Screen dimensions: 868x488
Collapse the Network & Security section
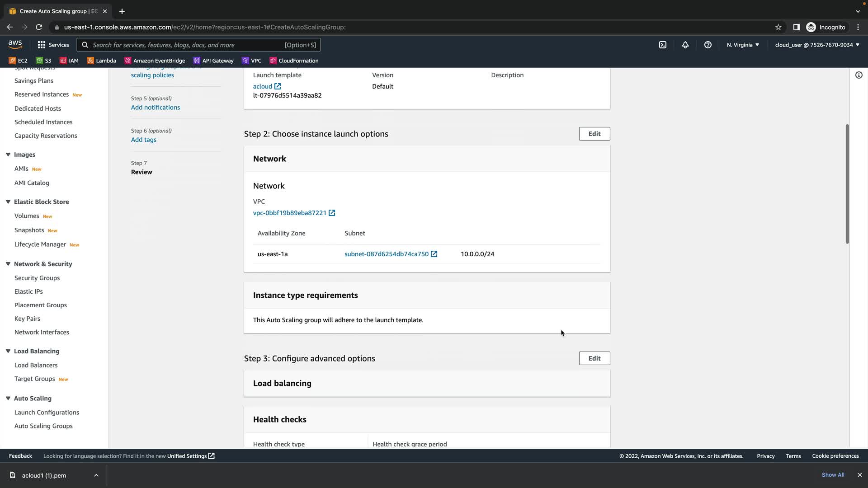[x=8, y=264]
